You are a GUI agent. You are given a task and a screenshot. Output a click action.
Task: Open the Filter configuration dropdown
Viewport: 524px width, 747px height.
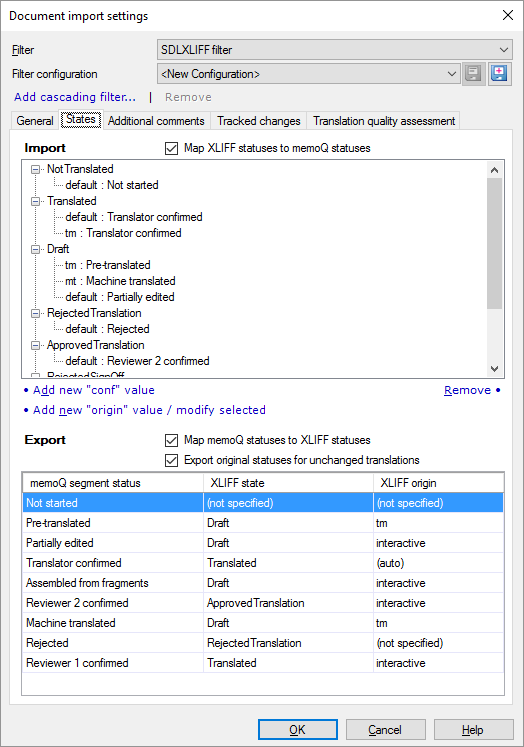[309, 74]
